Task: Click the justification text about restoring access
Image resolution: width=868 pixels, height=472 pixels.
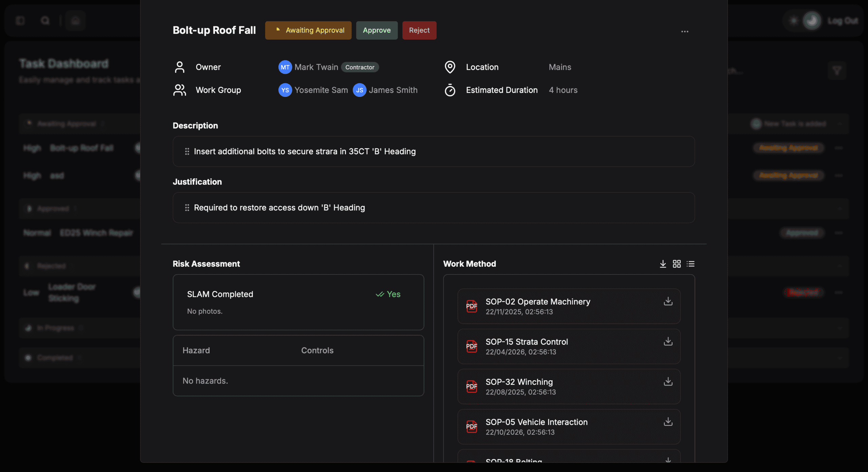Action: pos(279,208)
